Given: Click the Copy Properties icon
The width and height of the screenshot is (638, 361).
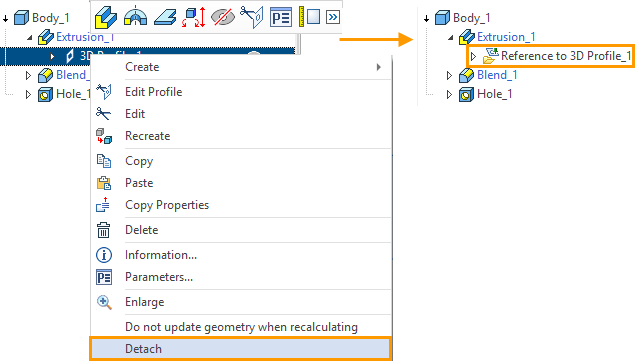Looking at the screenshot, I should 103,205.
